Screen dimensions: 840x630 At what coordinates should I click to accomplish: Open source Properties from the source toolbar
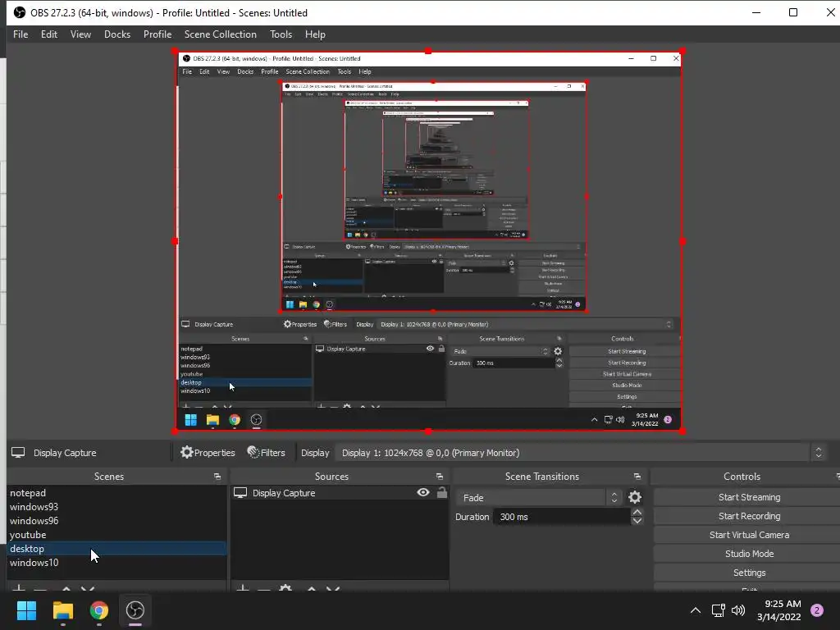tap(208, 453)
